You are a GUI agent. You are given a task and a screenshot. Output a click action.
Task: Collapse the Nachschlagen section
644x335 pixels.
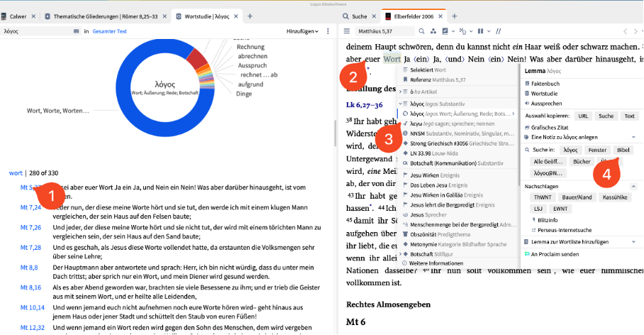(634, 186)
